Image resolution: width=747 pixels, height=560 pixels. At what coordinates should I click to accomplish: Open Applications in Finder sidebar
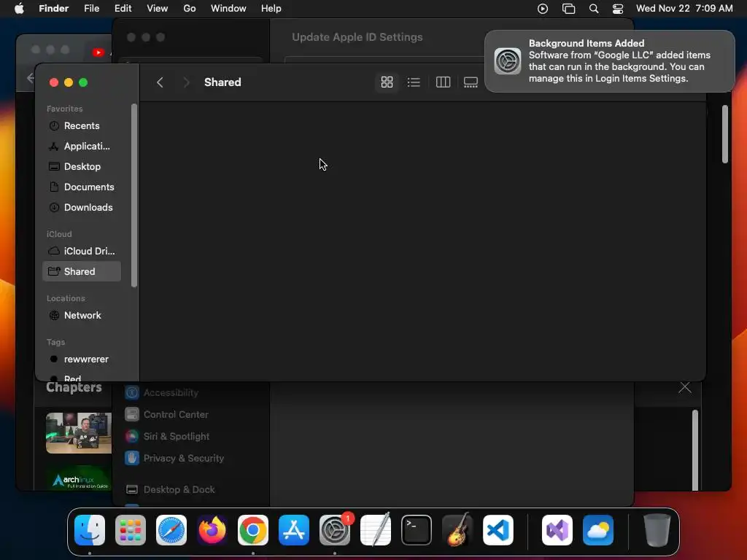pyautogui.click(x=82, y=146)
